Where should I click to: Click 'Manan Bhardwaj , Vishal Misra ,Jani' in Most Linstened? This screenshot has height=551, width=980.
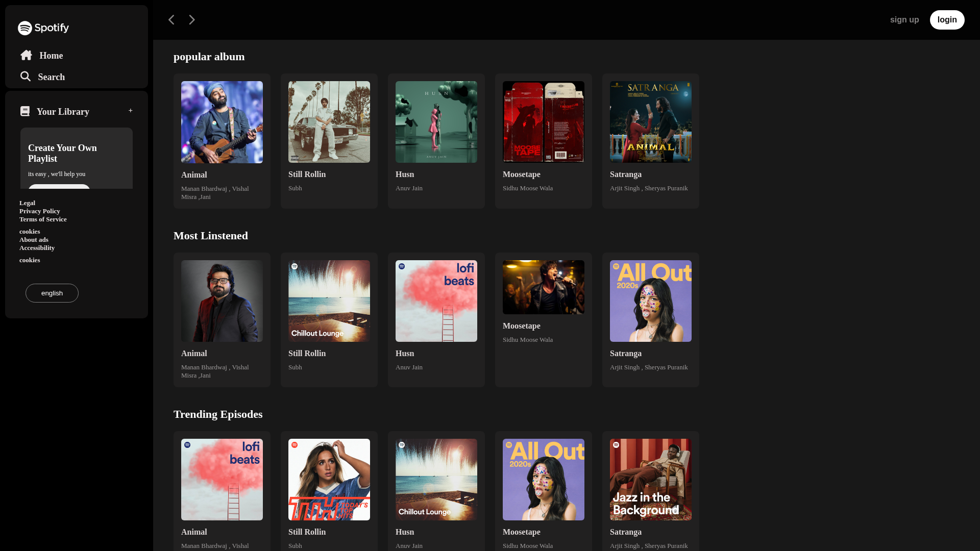(215, 371)
